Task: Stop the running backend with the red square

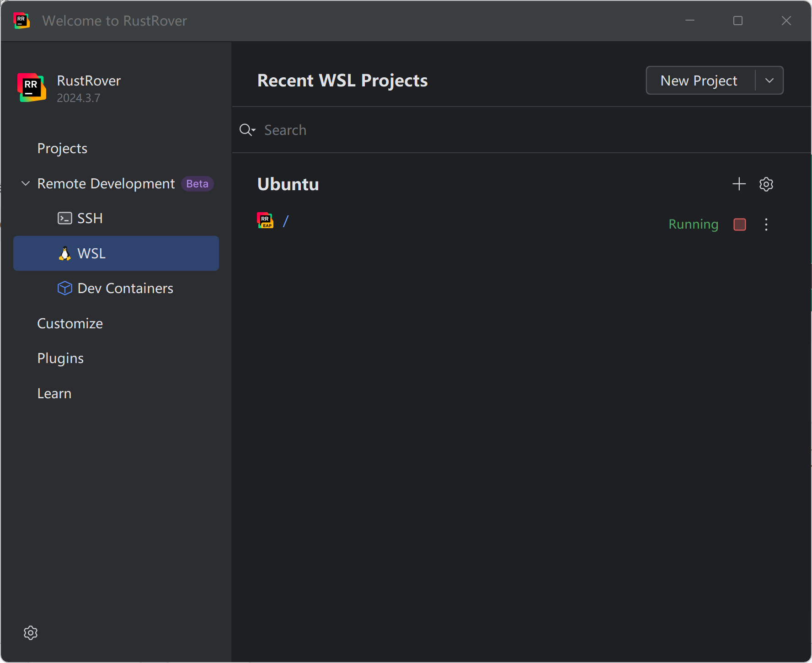Action: pos(740,224)
